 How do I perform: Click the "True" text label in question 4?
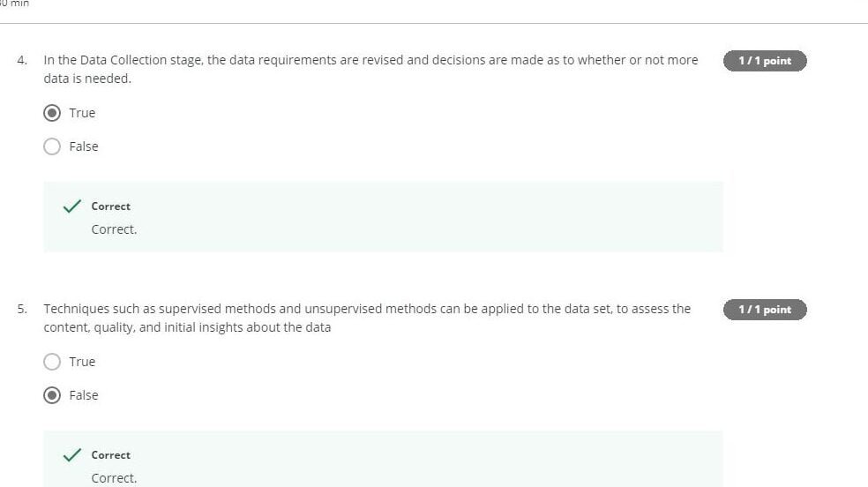[x=82, y=113]
